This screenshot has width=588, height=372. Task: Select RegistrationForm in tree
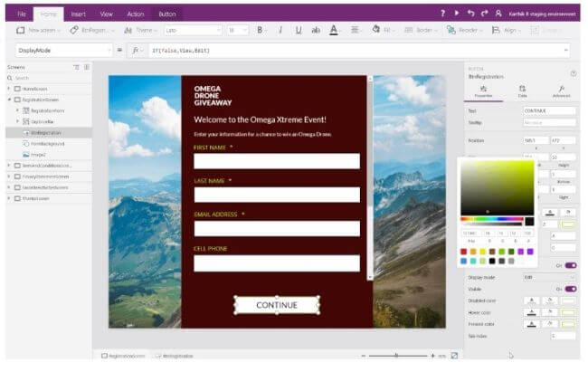[47, 110]
